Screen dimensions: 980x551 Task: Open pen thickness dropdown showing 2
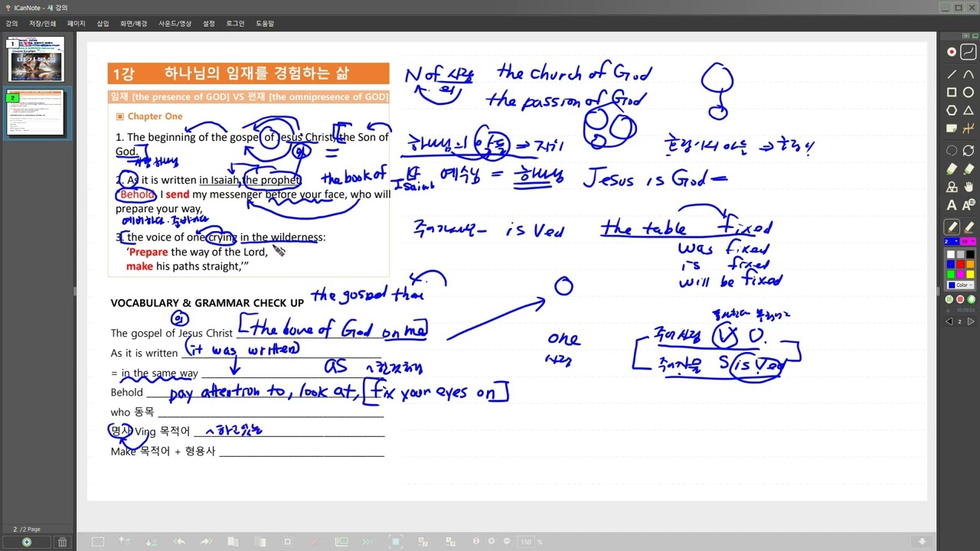pyautogui.click(x=950, y=241)
